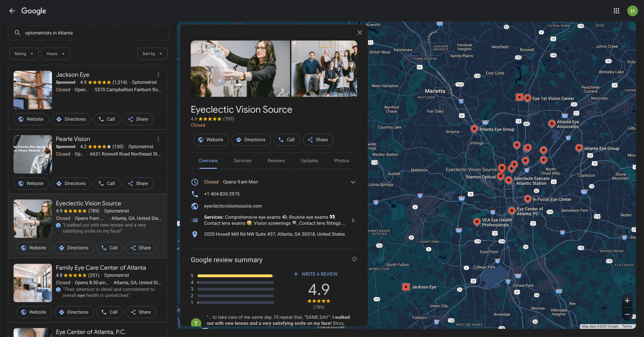The height and width of the screenshot is (337, 644).
Task: Open the Updates tab
Action: (310, 160)
